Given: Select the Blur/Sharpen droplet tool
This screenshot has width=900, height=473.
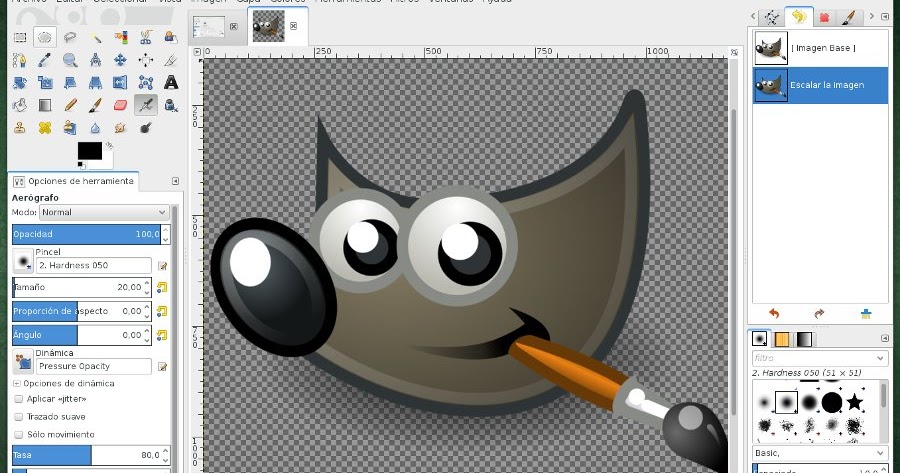Looking at the screenshot, I should pos(95,127).
